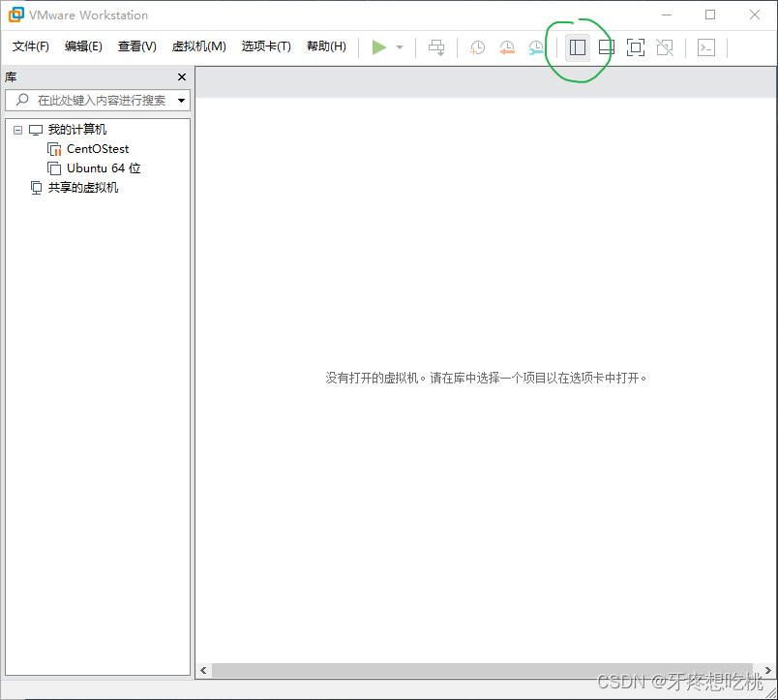This screenshot has height=700, width=778.
Task: Open the 文件(F) menu
Action: [31, 46]
